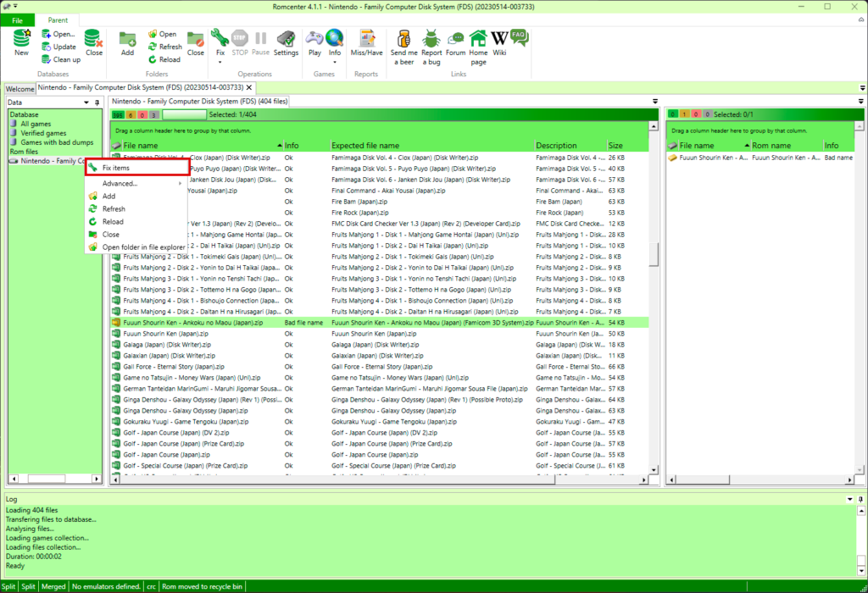The image size is (868, 593).
Task: Click Reload in the Folders ribbon group
Action: click(164, 60)
